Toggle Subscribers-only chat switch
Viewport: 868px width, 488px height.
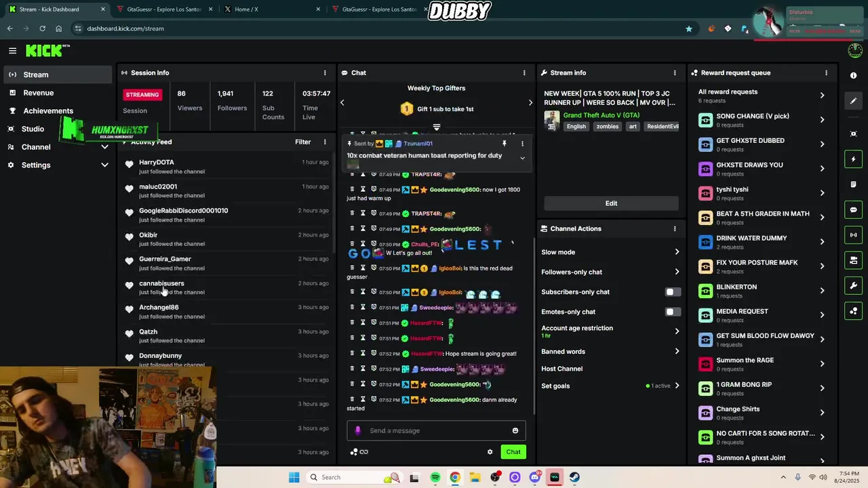pos(672,292)
